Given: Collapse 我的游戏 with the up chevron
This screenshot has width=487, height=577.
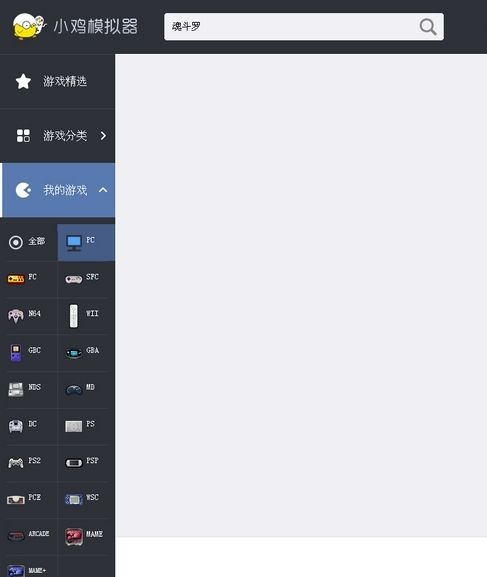Looking at the screenshot, I should pyautogui.click(x=103, y=190).
